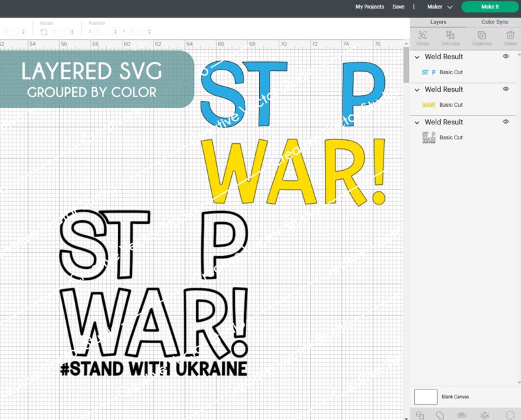The width and height of the screenshot is (521, 420).
Task: Hide the blue ST P Weld Result layer
Action: (x=506, y=57)
